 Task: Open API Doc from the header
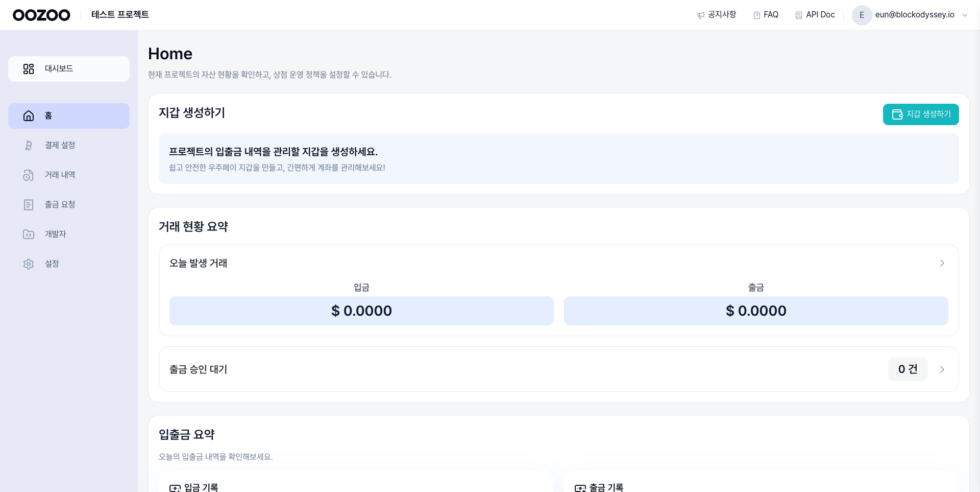[815, 15]
